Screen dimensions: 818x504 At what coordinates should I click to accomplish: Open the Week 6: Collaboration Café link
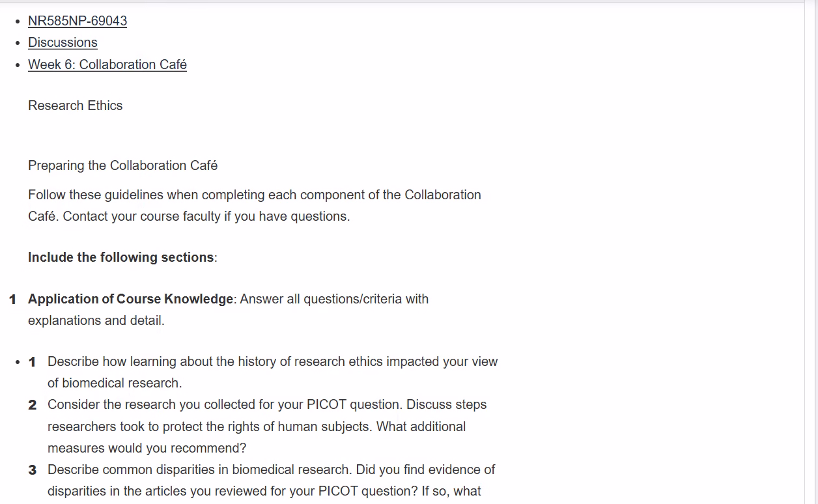tap(107, 64)
